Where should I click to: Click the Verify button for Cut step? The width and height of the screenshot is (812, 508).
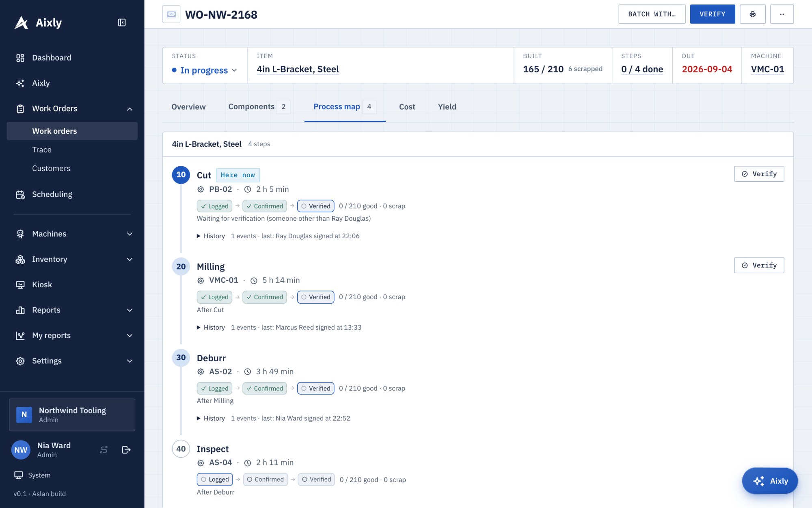coord(759,174)
